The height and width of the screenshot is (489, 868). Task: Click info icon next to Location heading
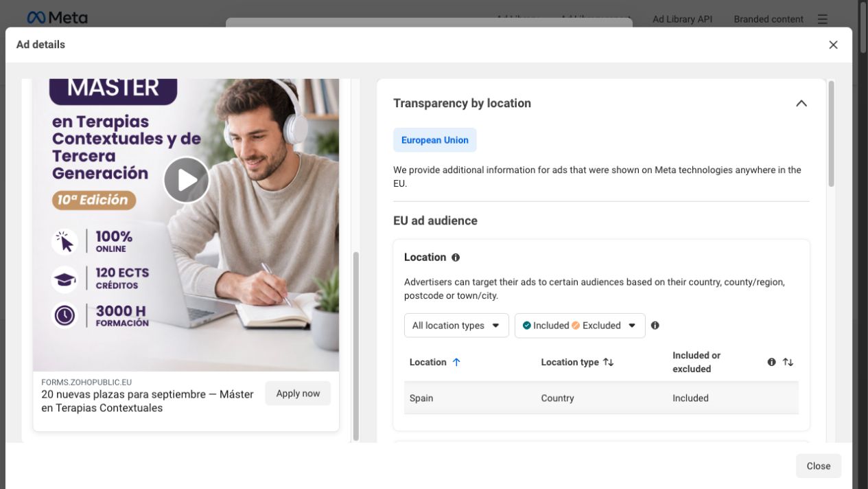[x=456, y=258]
